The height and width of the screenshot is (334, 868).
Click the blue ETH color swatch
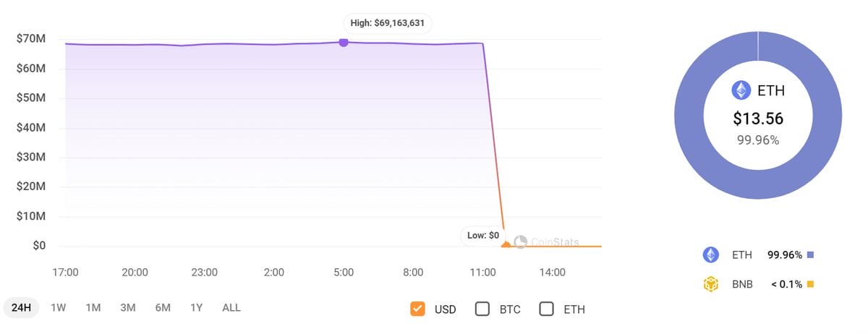(x=810, y=255)
